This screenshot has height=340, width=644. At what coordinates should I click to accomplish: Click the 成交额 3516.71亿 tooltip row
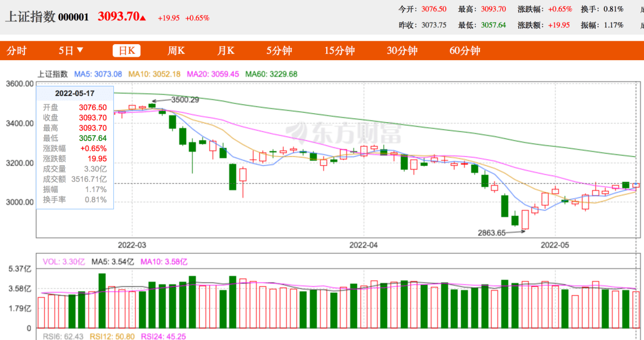(x=75, y=179)
